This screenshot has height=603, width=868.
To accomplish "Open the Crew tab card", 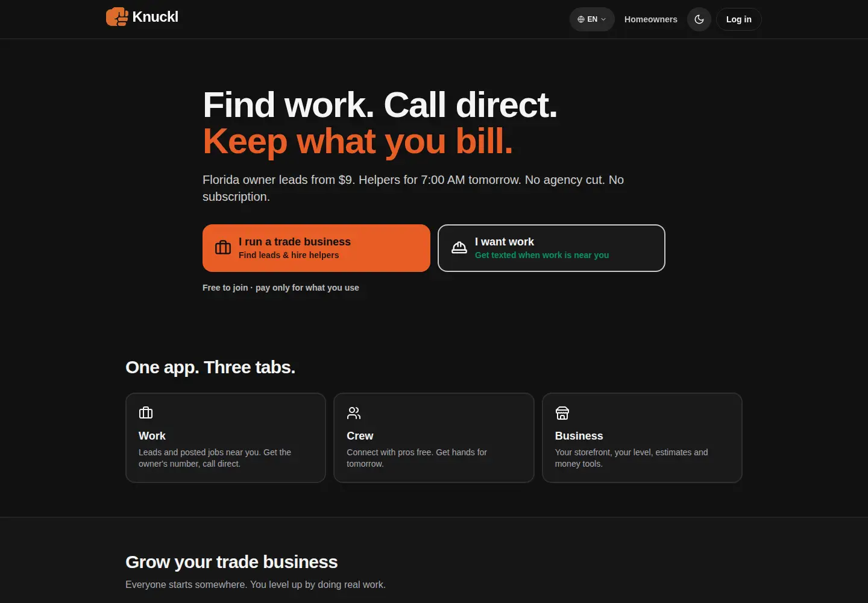I will pos(434,438).
